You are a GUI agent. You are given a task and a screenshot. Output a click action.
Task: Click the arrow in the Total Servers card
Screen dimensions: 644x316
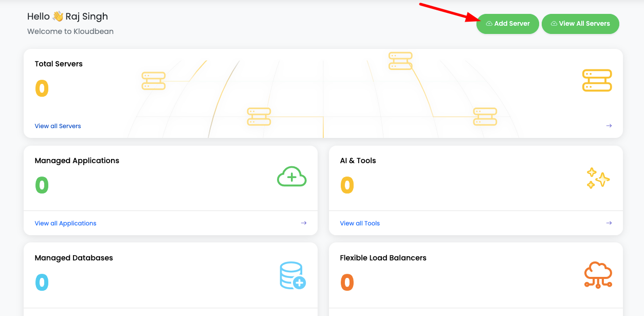pos(609,126)
